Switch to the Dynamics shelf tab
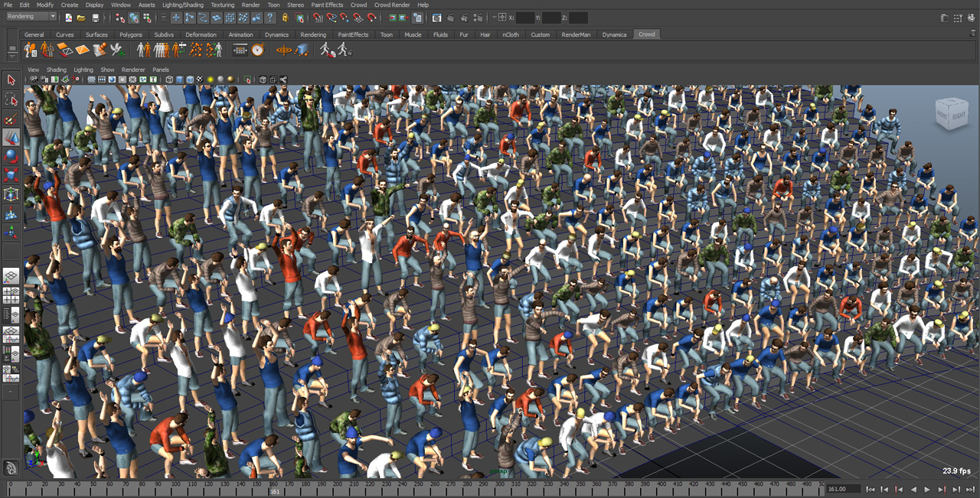The width and height of the screenshot is (980, 498). coord(276,34)
